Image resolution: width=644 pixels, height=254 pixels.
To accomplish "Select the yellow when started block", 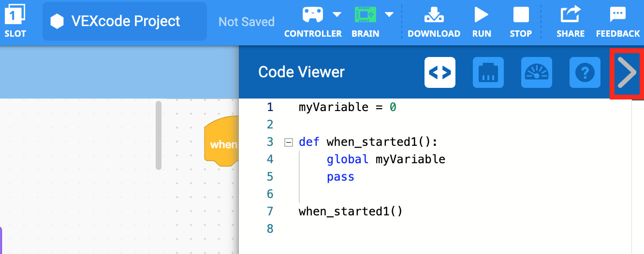I will point(222,144).
